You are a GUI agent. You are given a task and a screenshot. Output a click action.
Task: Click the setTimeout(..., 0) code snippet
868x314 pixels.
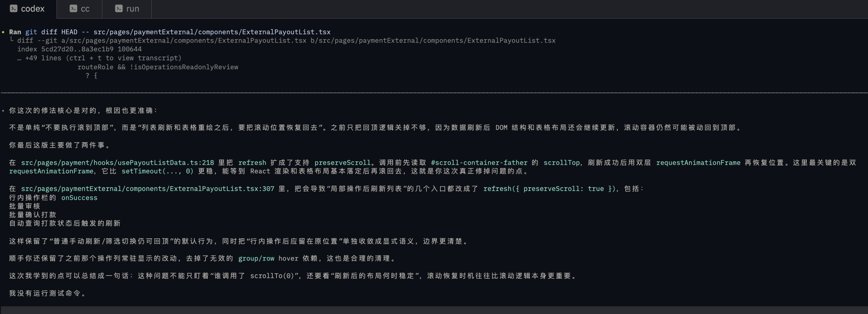click(x=157, y=171)
